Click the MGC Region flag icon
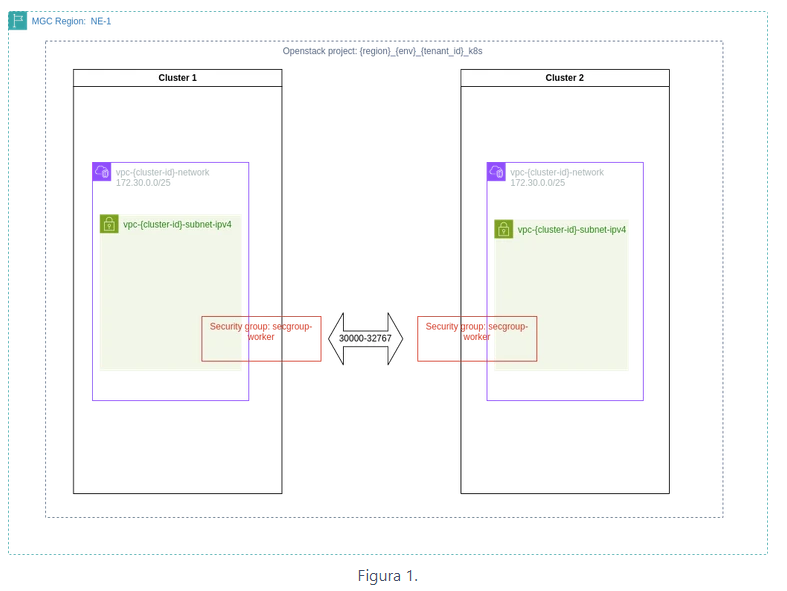This screenshot has width=787, height=591. [x=18, y=20]
